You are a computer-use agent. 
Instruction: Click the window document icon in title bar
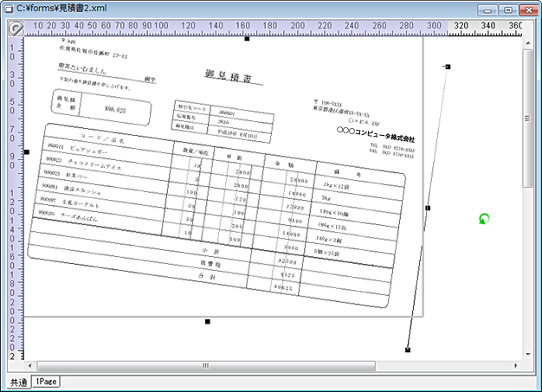(9, 9)
